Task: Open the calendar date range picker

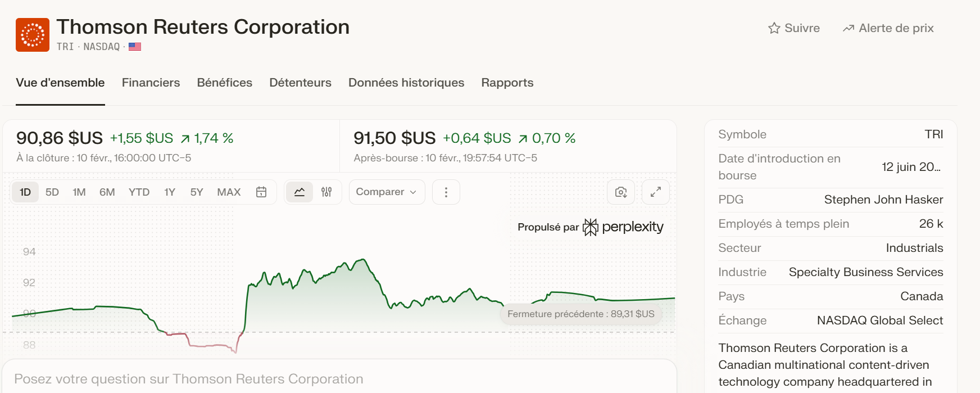Action: point(261,192)
